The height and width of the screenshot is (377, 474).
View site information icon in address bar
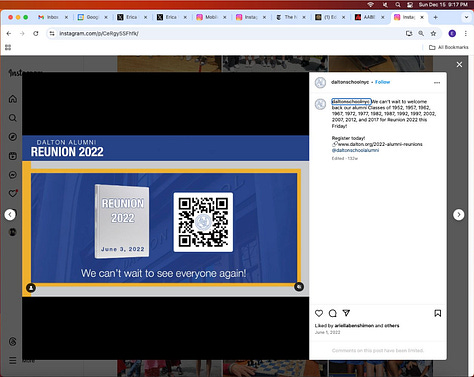click(x=52, y=33)
